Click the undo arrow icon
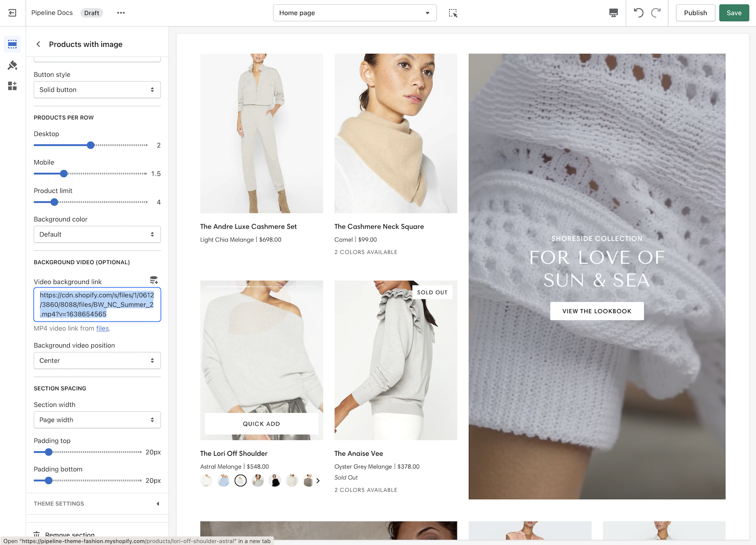756x545 pixels. coord(638,13)
